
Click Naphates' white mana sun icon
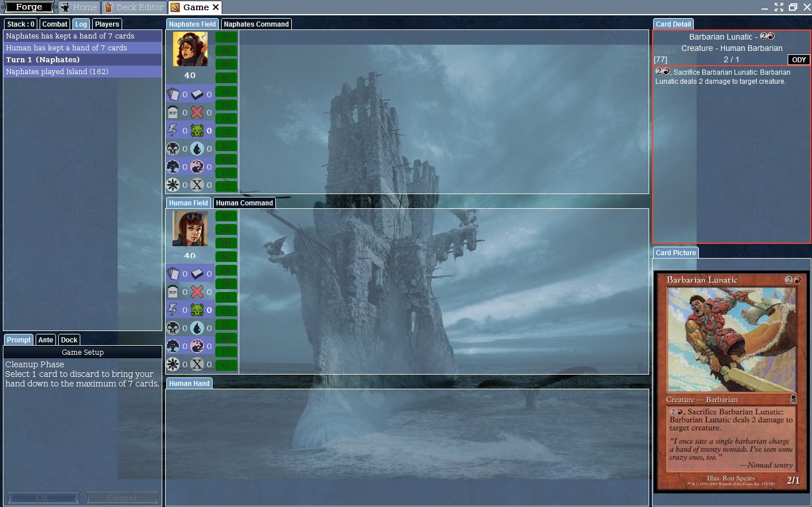(x=173, y=185)
